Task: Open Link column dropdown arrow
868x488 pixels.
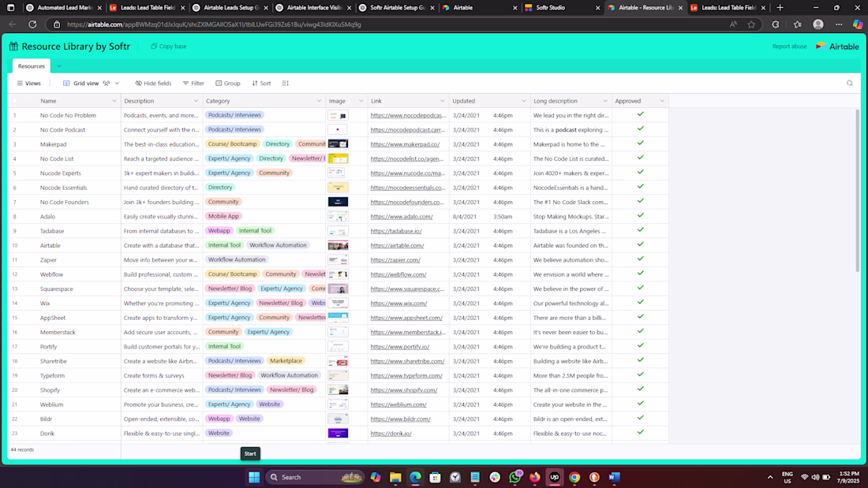Action: point(443,101)
